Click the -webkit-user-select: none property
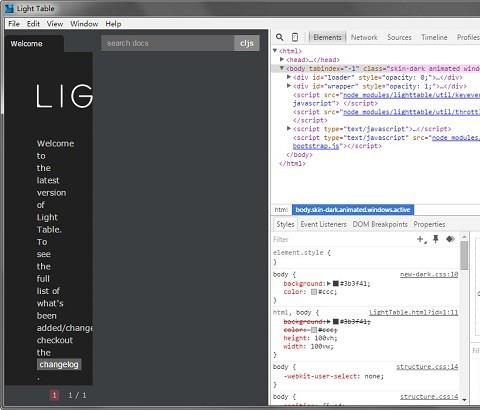The image size is (480, 410). (x=334, y=376)
